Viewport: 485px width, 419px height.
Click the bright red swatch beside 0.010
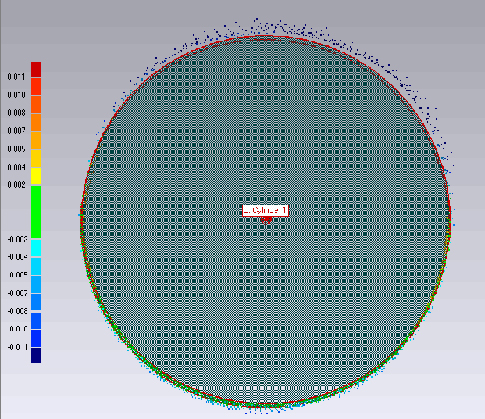pos(36,86)
